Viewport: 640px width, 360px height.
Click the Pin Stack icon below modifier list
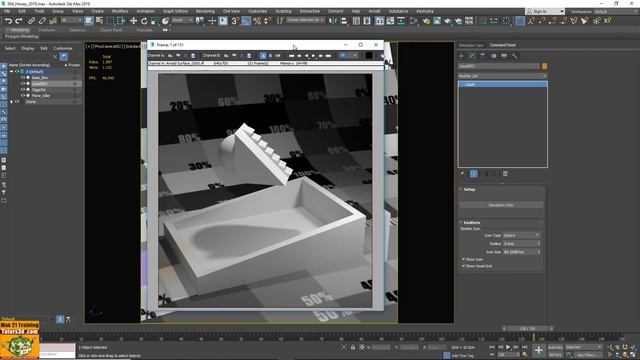[x=462, y=173]
